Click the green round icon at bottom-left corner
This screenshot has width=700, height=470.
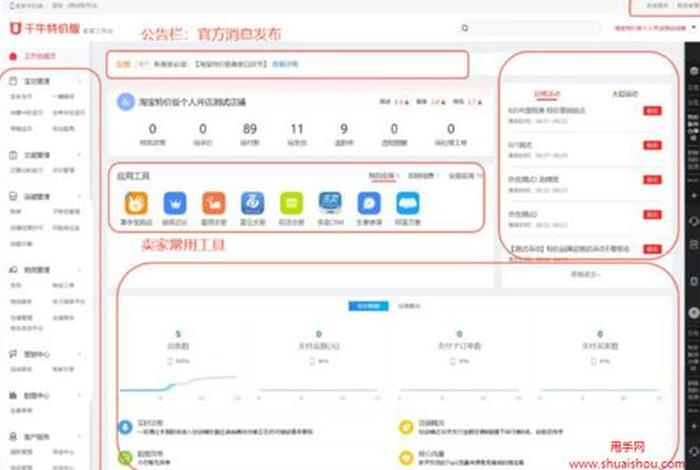pyautogui.click(x=125, y=458)
